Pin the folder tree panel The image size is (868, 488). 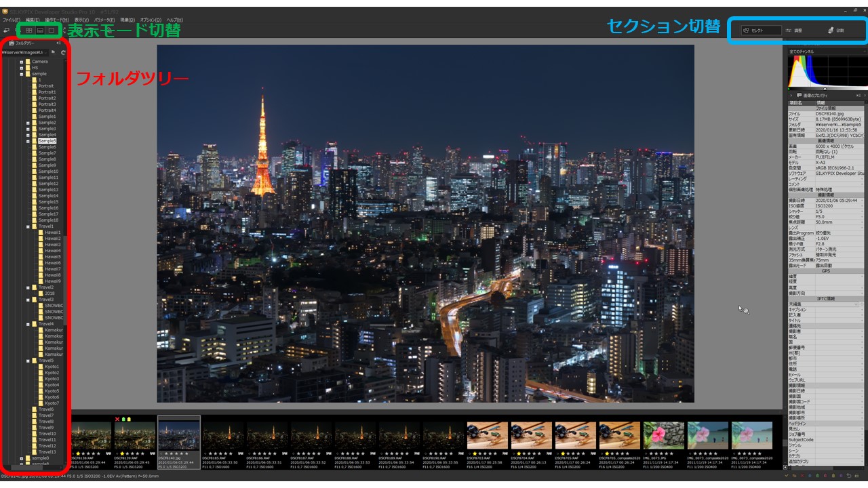tap(58, 43)
